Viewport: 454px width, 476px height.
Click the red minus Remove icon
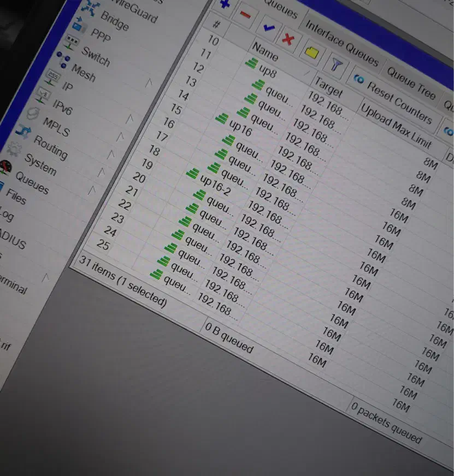(x=245, y=15)
